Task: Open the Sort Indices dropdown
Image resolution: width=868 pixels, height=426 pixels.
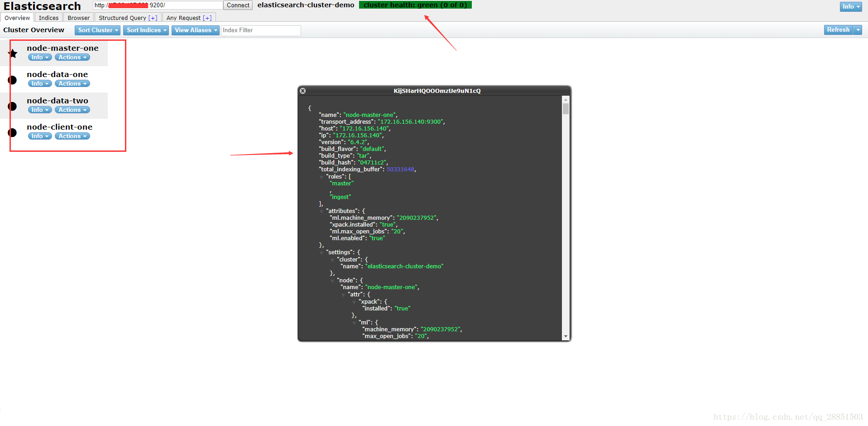Action: (x=146, y=30)
